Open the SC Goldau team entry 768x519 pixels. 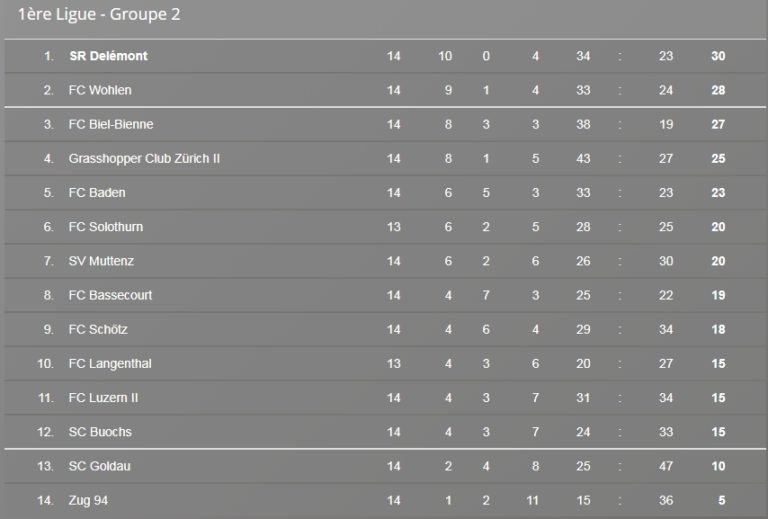(x=99, y=466)
